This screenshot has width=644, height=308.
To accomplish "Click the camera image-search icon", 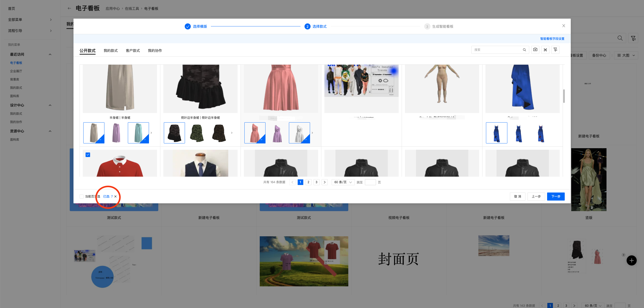I will tap(535, 50).
